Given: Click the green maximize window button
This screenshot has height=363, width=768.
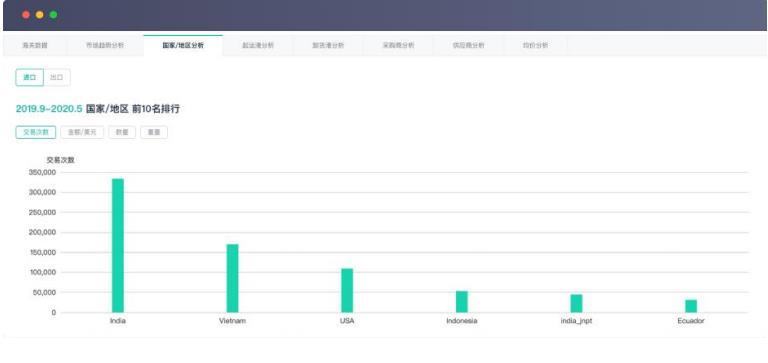Looking at the screenshot, I should (53, 15).
